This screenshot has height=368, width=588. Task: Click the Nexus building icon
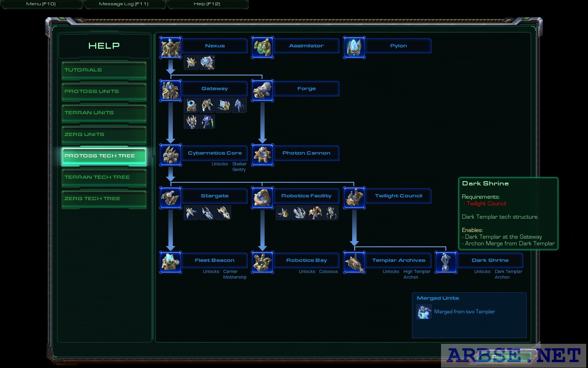[170, 47]
